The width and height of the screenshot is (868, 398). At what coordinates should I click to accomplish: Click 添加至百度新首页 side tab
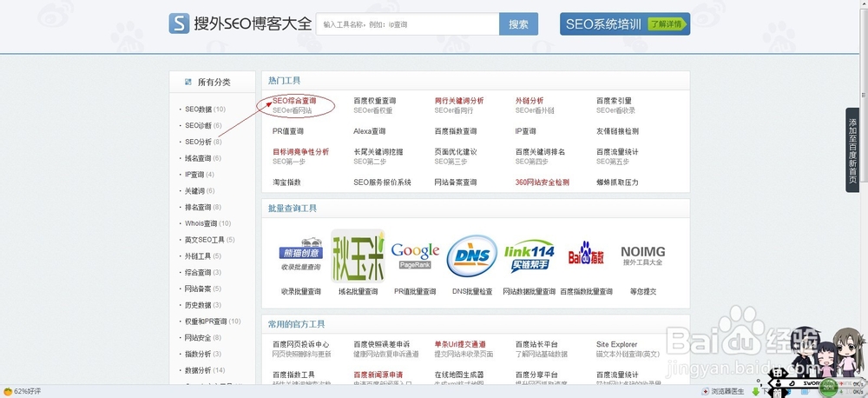click(x=852, y=150)
